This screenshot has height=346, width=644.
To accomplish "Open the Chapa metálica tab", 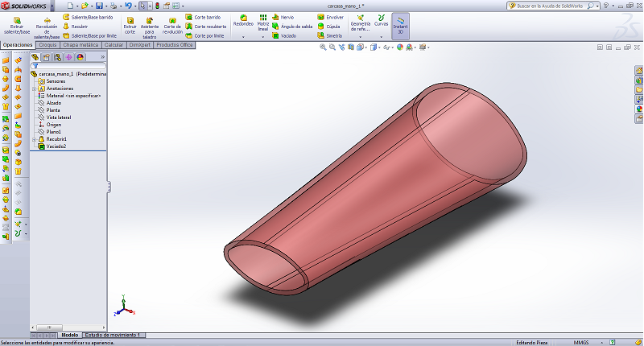I will pos(80,45).
